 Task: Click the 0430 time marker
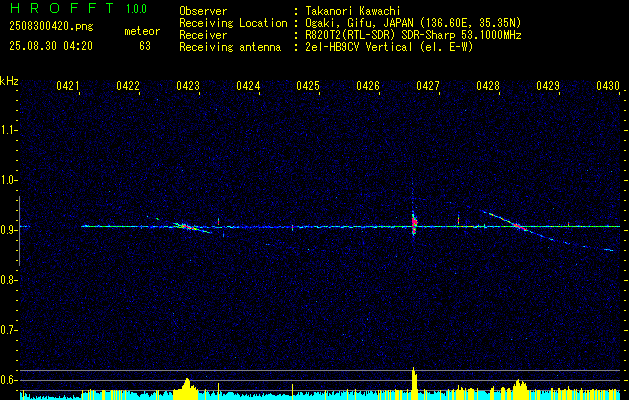(608, 86)
